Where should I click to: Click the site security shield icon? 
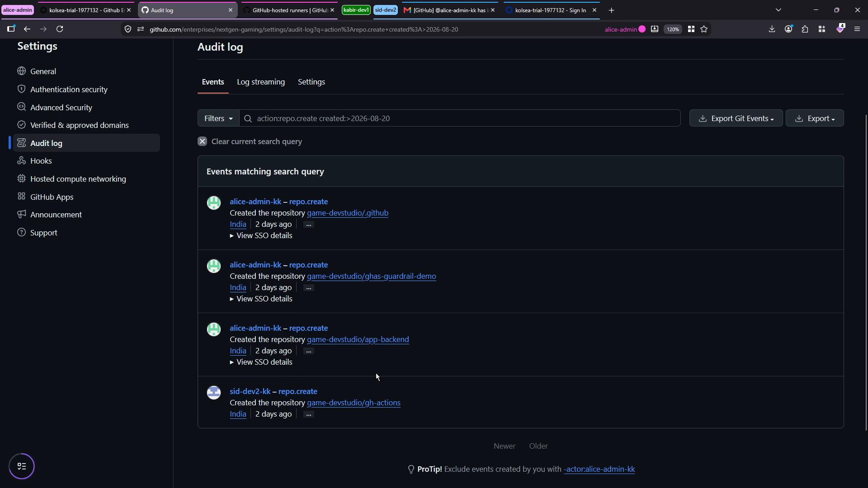[x=128, y=29]
